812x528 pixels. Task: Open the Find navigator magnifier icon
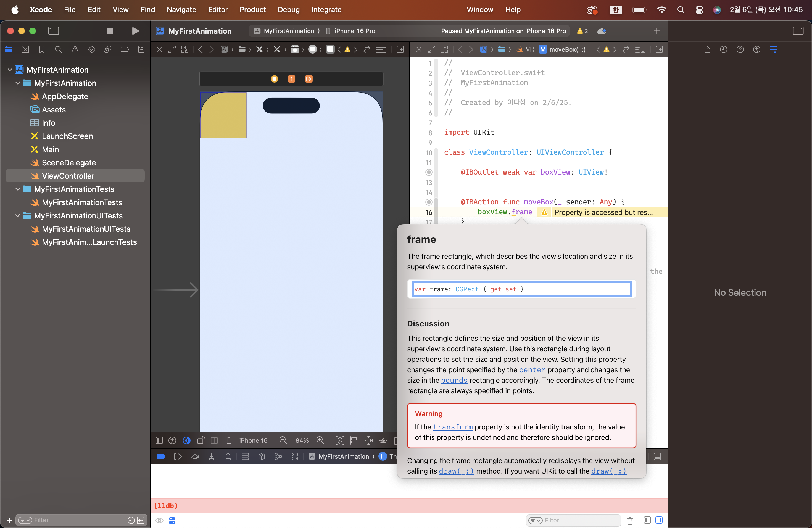[58, 50]
